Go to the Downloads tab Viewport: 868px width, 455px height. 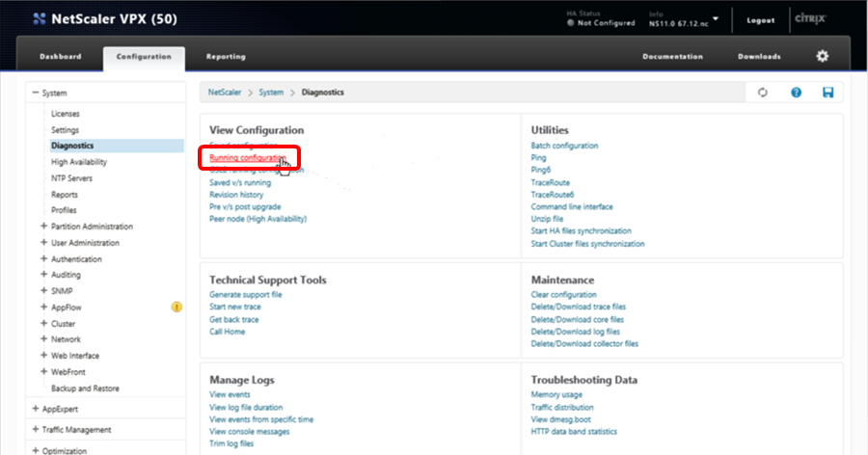760,57
